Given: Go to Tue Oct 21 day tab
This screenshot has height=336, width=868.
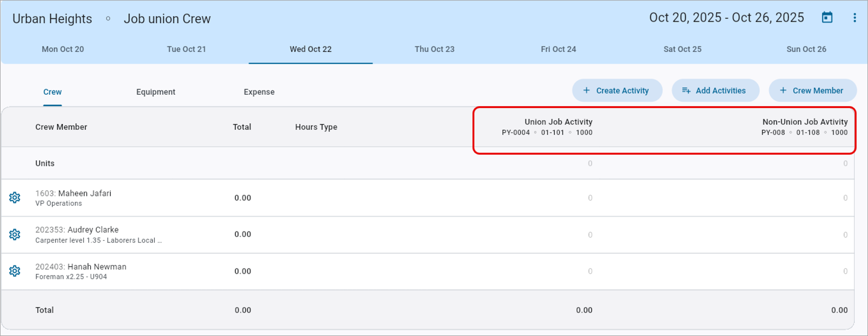Looking at the screenshot, I should click(x=187, y=49).
